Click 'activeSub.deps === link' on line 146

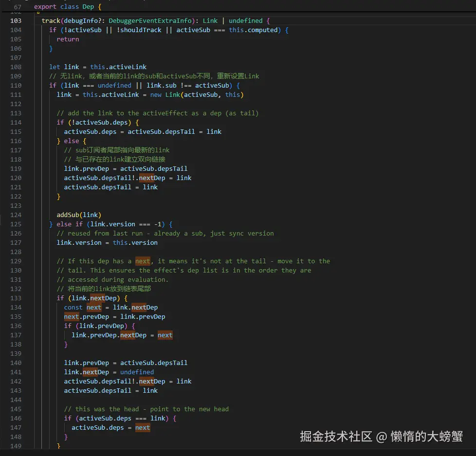122,419
